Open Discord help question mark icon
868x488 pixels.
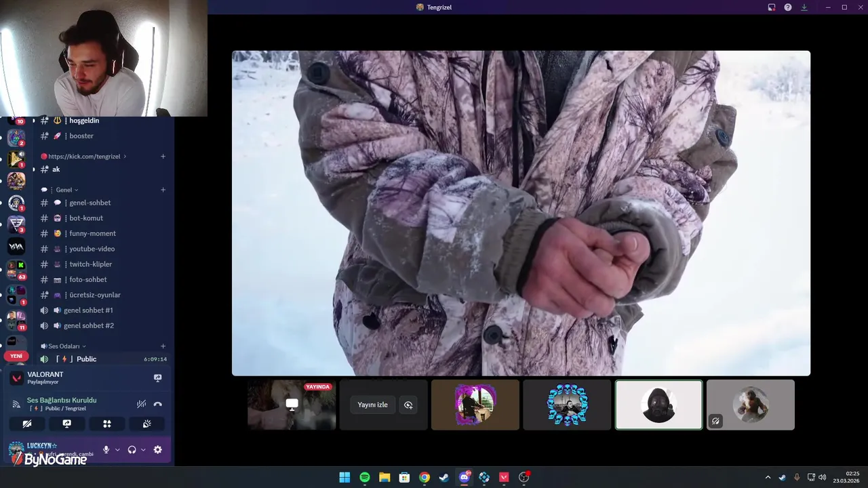pyautogui.click(x=788, y=7)
